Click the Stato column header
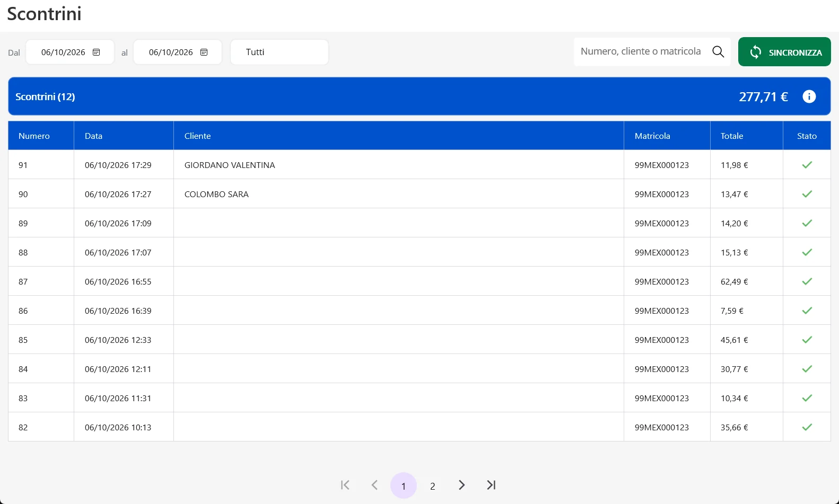Viewport: 839px width, 504px height. (x=807, y=136)
